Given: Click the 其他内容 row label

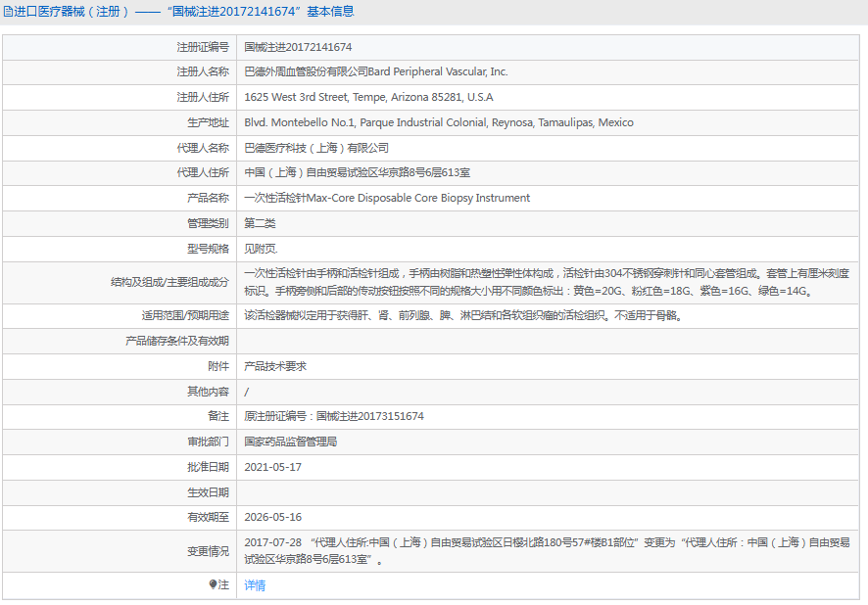Looking at the screenshot, I should click(x=208, y=392).
